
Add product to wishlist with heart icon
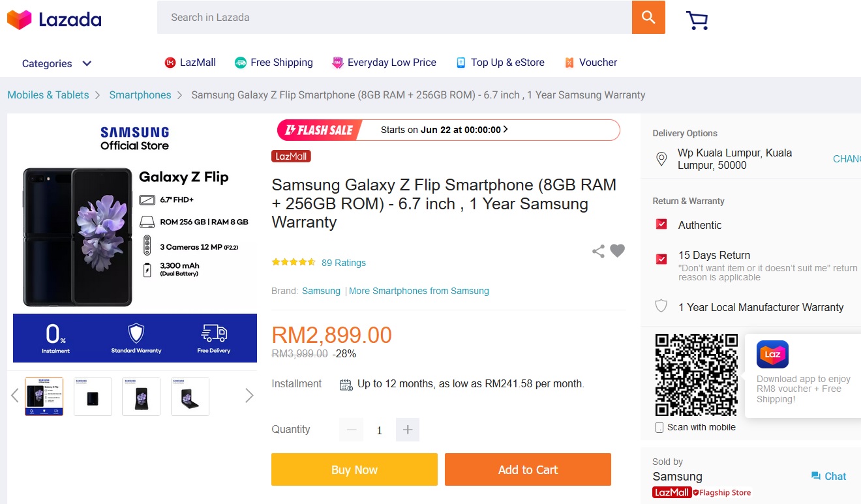617,250
